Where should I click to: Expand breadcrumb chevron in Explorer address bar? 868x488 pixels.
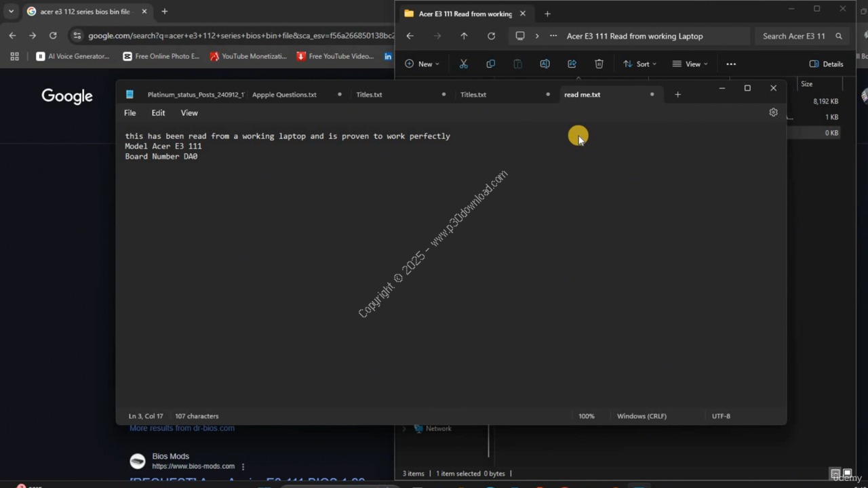(536, 36)
